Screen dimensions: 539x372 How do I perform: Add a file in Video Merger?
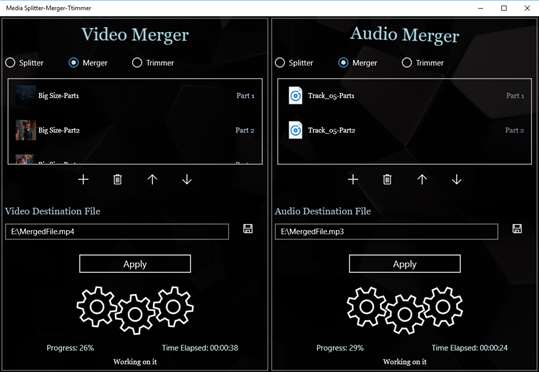83,179
